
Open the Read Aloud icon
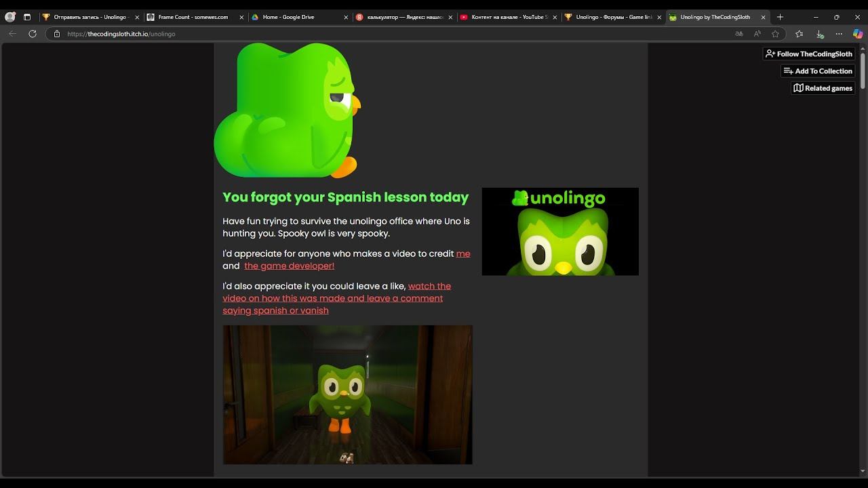(757, 34)
